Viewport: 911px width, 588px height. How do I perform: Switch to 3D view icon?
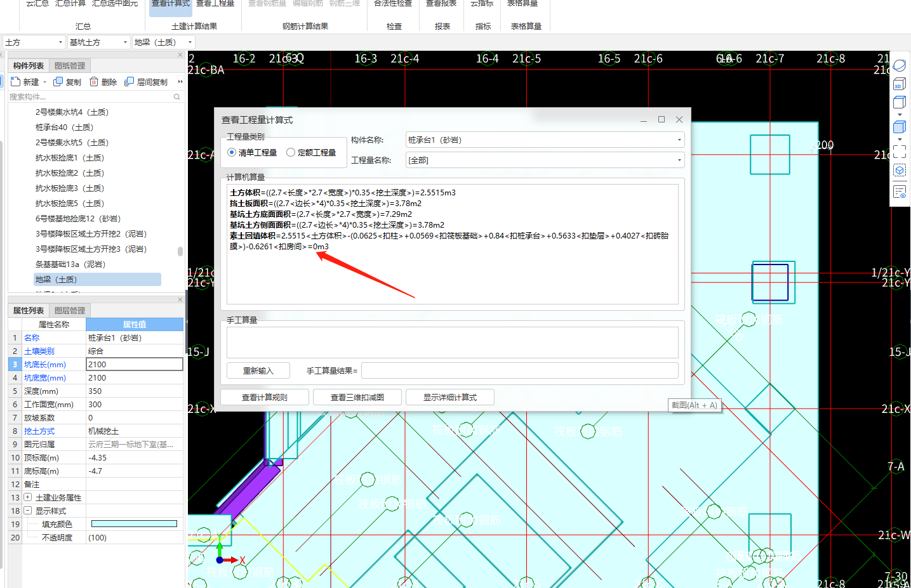(x=899, y=84)
